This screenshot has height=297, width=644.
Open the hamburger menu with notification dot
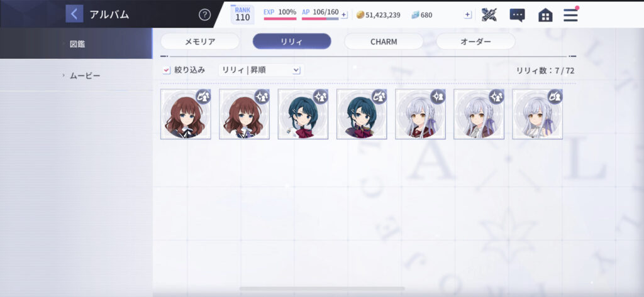point(571,15)
